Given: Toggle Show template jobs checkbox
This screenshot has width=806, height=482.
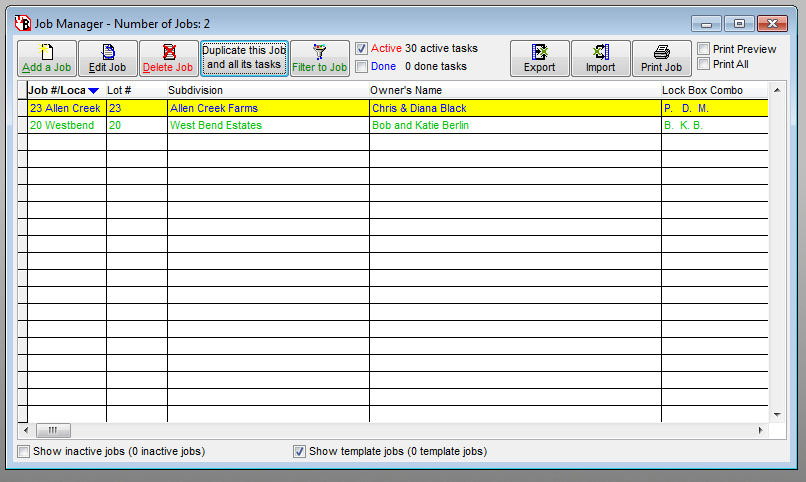Looking at the screenshot, I should 299,452.
